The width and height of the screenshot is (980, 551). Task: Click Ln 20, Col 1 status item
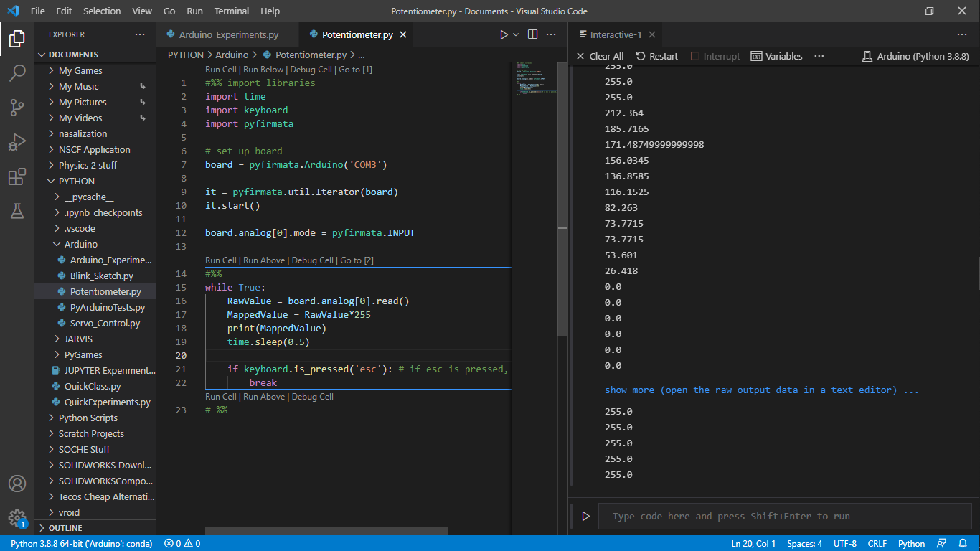753,544
